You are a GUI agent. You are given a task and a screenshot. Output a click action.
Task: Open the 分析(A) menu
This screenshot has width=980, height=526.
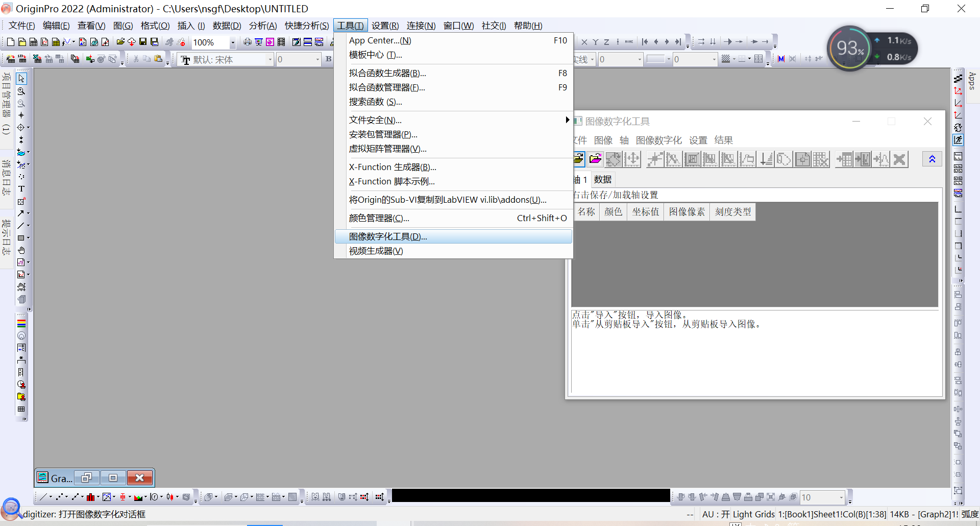pos(263,26)
